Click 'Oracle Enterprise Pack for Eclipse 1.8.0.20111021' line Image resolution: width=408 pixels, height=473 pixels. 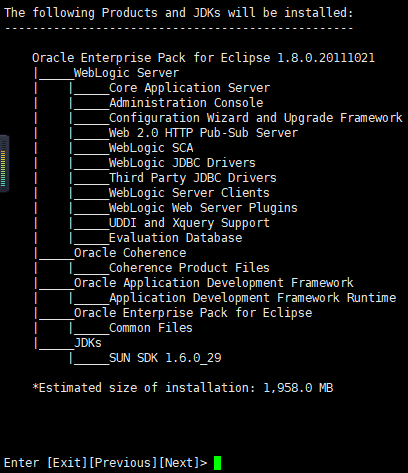click(x=203, y=58)
